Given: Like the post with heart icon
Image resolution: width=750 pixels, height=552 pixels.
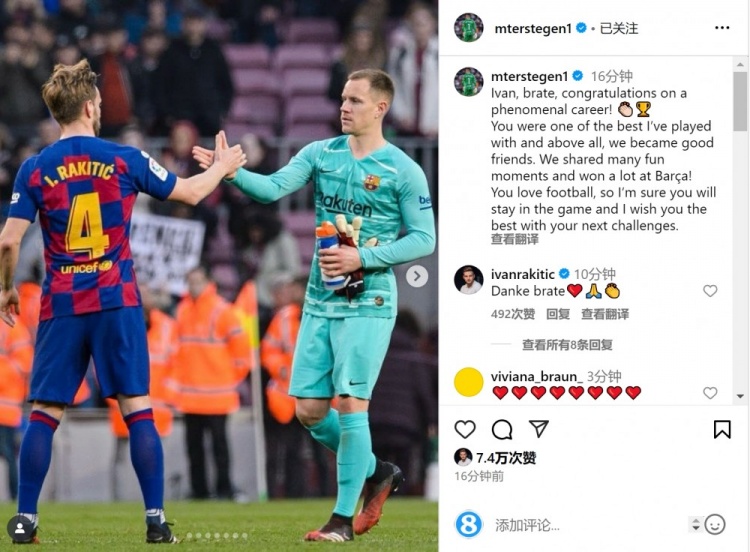Looking at the screenshot, I should [x=464, y=429].
